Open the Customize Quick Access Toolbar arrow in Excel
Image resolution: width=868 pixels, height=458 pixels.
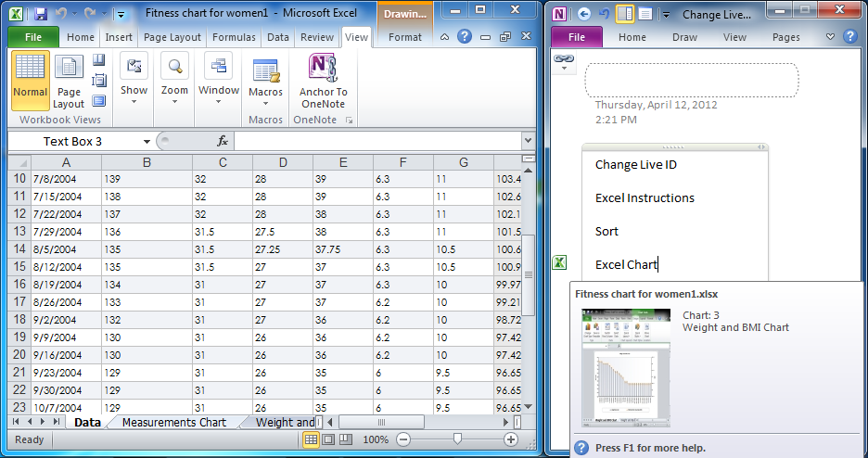pyautogui.click(x=121, y=15)
